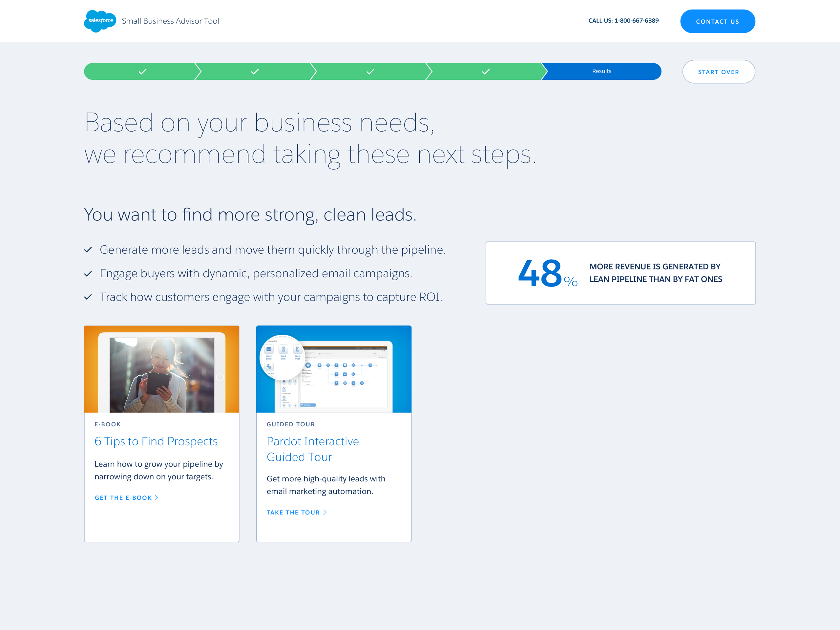This screenshot has width=840, height=630.
Task: Click chevron next to Take The Tour
Action: pyautogui.click(x=325, y=512)
